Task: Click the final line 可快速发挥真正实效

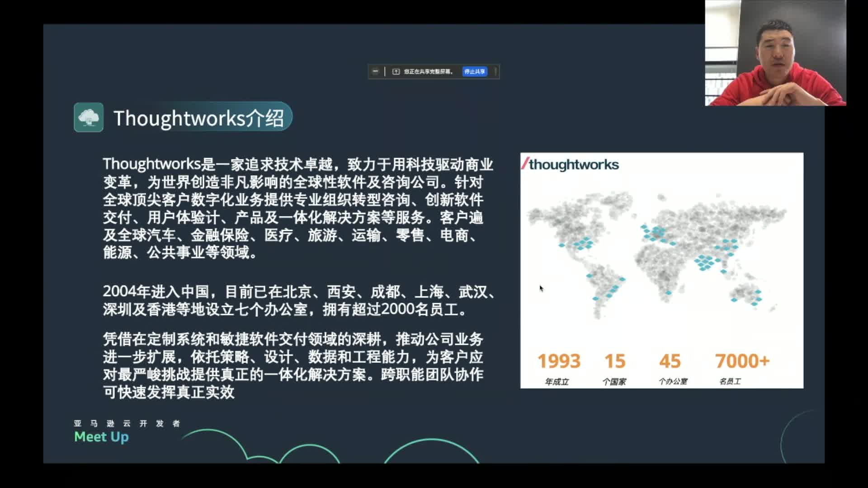Action: point(169,392)
